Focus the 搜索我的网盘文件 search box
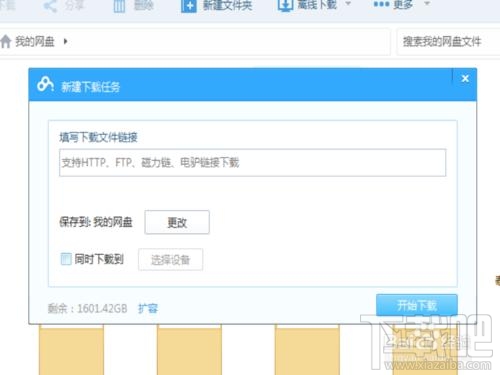The image size is (500, 375). point(448,42)
